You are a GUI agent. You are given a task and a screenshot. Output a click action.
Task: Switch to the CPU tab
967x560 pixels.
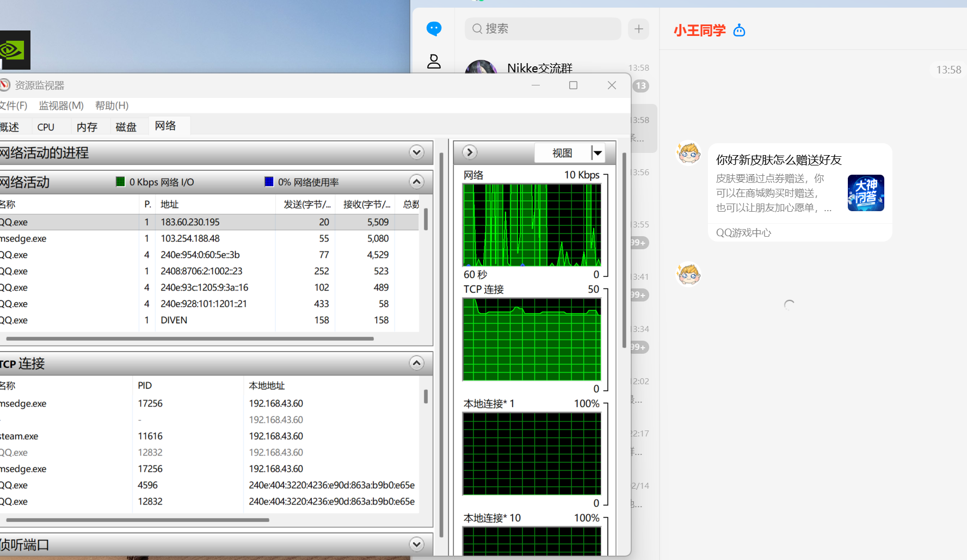click(x=46, y=127)
